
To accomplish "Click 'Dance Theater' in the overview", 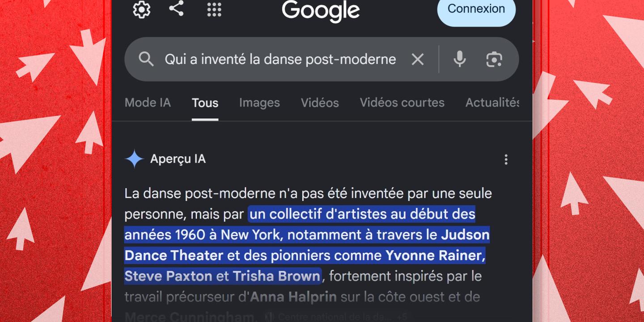I will (x=174, y=255).
